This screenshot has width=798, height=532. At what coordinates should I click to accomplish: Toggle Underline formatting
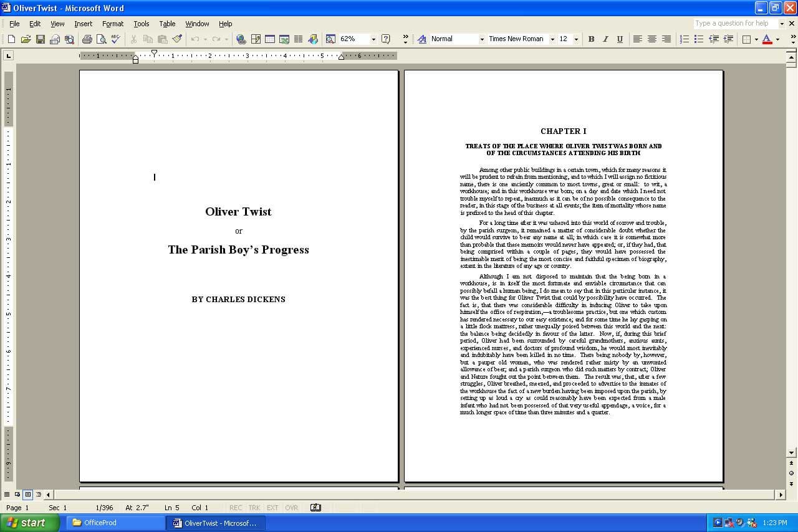[620, 39]
